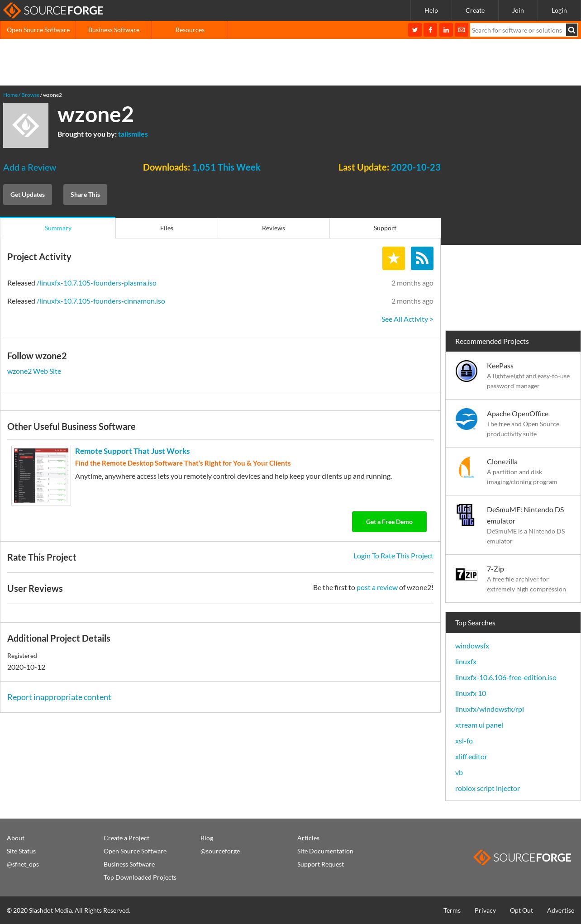Click the SourceForge logo in header
This screenshot has height=924, width=581.
(53, 10)
